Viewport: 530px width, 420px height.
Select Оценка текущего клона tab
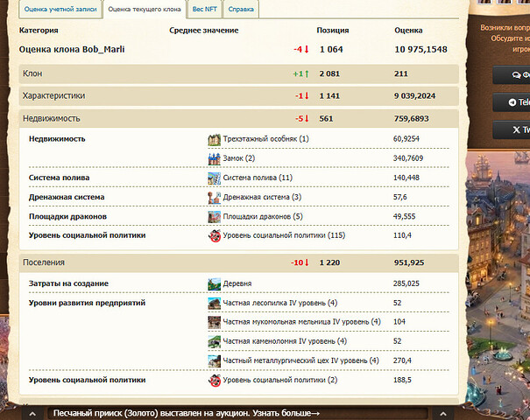145,9
